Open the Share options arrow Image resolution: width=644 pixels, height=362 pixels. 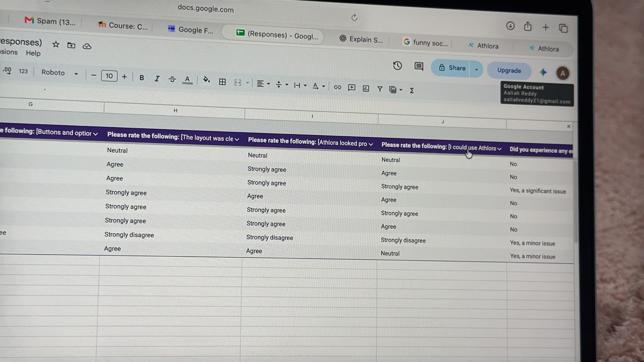[477, 69]
